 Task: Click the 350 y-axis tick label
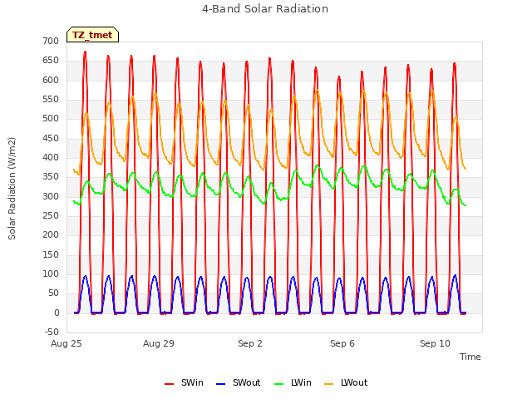tap(51, 177)
